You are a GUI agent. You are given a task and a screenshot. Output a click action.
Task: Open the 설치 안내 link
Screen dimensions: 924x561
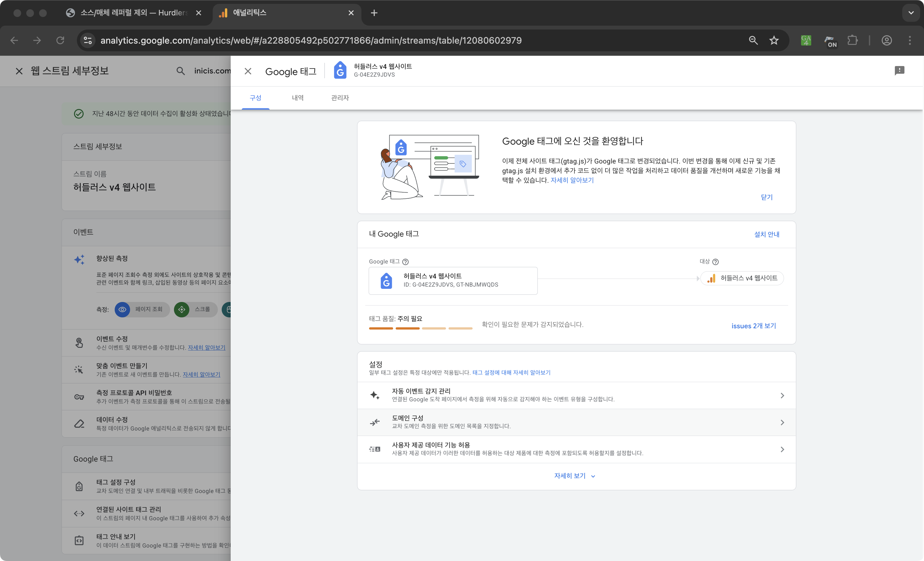tap(766, 234)
